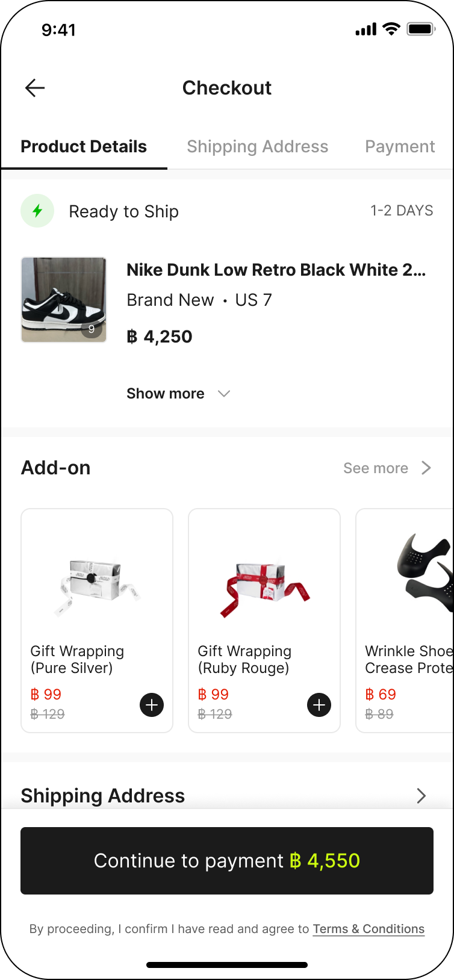Viewport: 454px width, 980px height.
Task: Tap the Wi-Fi status icon
Action: [x=391, y=29]
